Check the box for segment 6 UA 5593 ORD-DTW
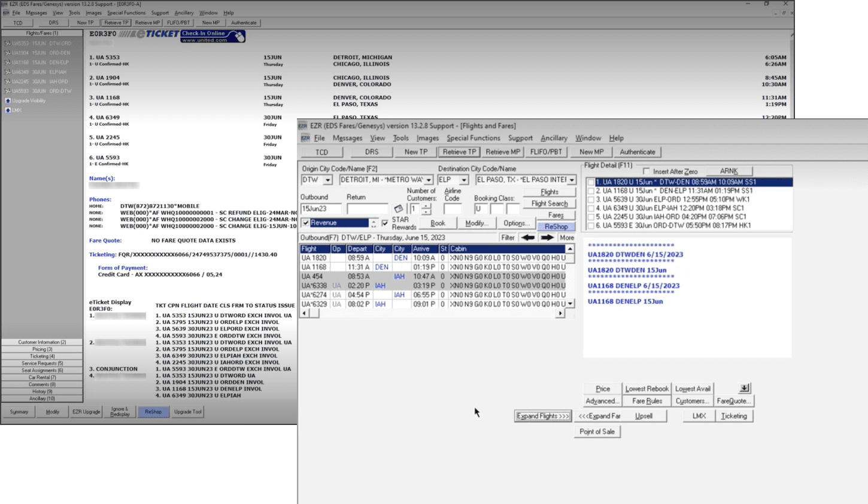 (x=591, y=226)
